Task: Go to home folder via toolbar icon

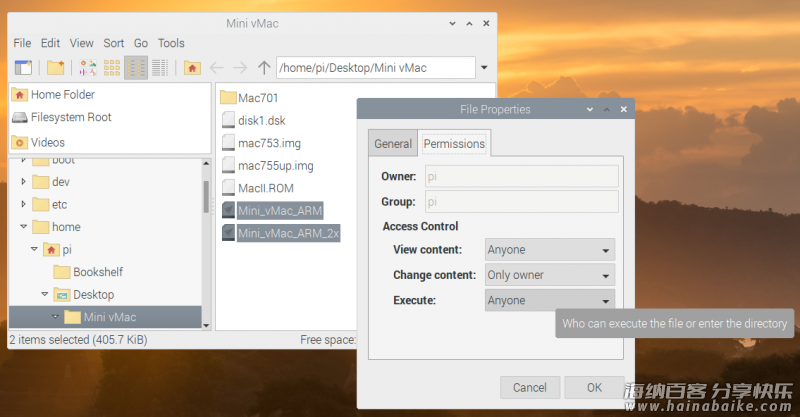Action: coord(192,68)
